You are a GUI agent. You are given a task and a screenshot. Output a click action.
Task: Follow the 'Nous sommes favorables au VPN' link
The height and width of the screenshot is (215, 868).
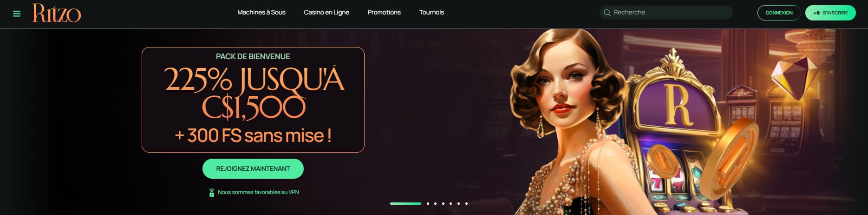pyautogui.click(x=258, y=192)
